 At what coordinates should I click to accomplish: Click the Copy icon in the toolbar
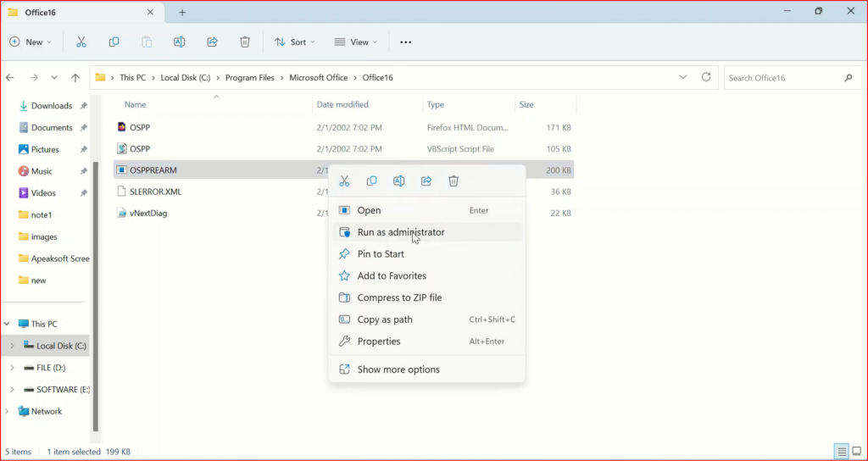(114, 42)
